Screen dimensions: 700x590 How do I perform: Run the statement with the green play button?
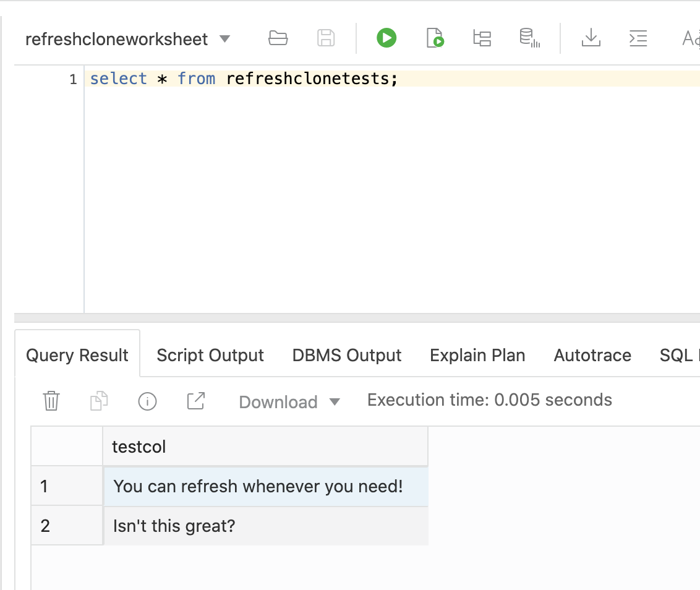(386, 38)
